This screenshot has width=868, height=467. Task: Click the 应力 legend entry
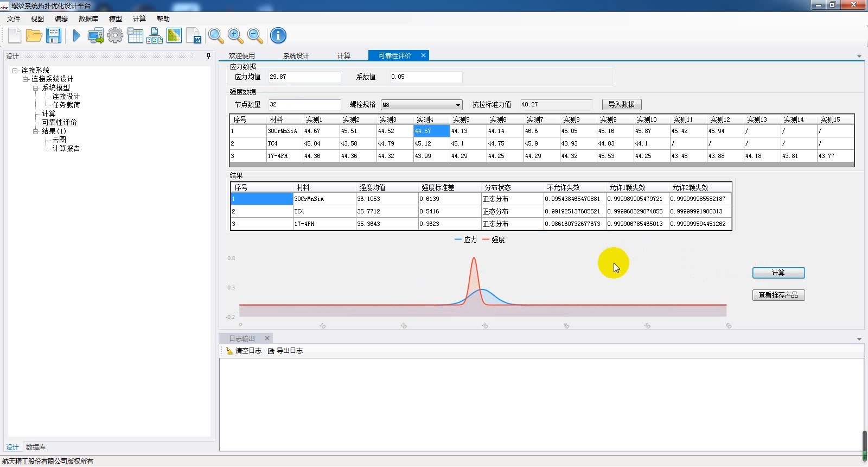coord(465,240)
